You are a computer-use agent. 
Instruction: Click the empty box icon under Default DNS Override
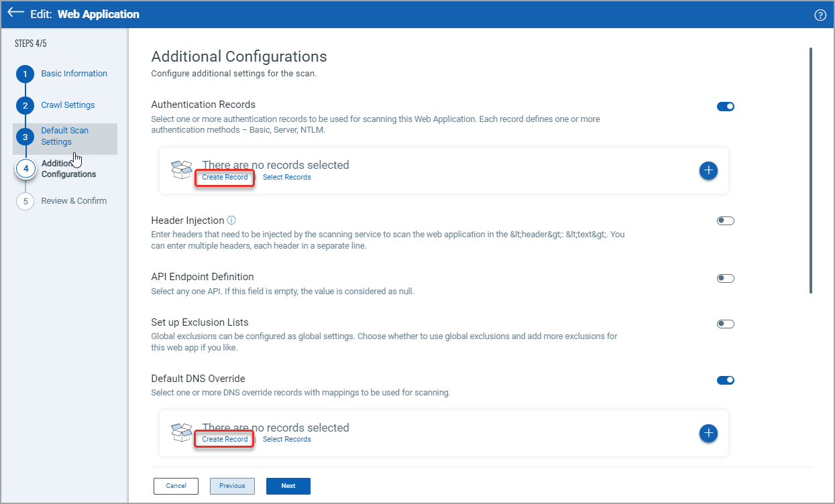(x=181, y=432)
